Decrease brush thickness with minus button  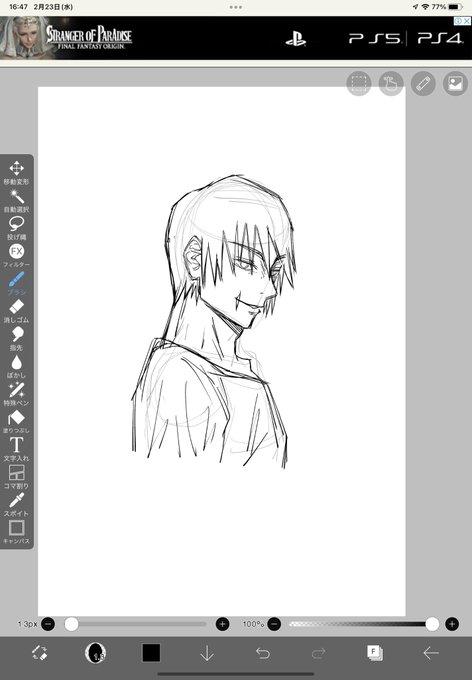48,624
